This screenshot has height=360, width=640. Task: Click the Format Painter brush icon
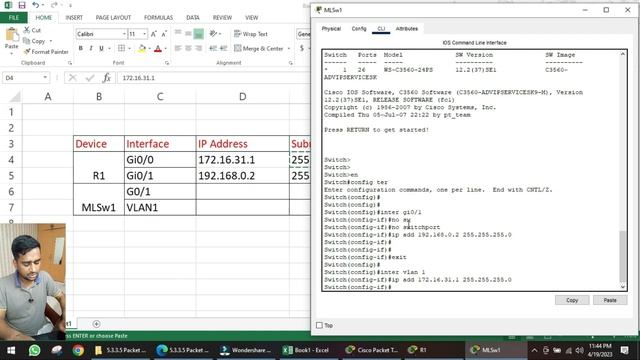27,52
